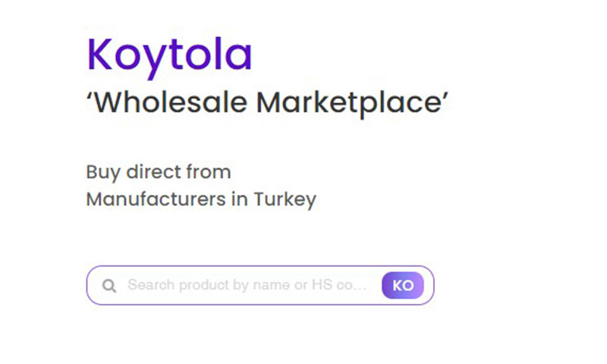
Task: Place cursor in the HS code search input
Action: point(247,285)
